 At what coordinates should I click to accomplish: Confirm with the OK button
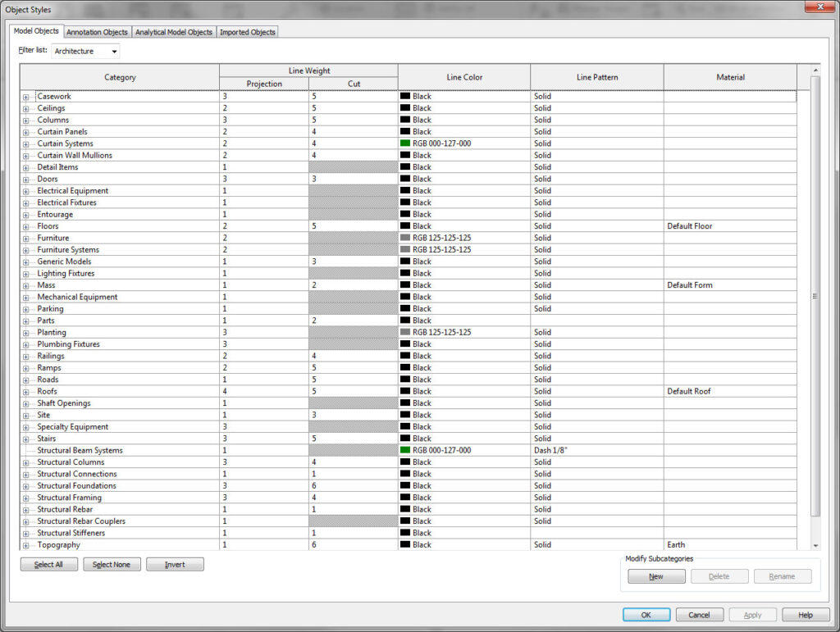tap(646, 615)
